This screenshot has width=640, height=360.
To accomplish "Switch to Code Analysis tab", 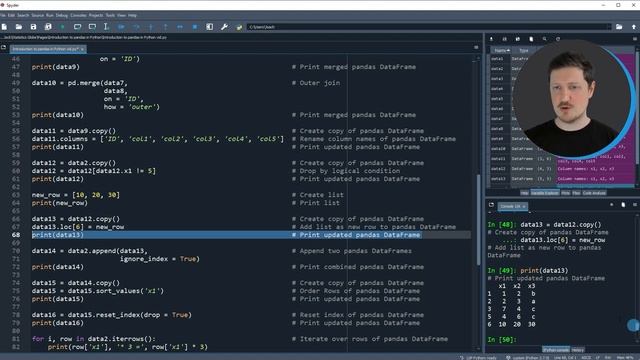I will click(594, 193).
